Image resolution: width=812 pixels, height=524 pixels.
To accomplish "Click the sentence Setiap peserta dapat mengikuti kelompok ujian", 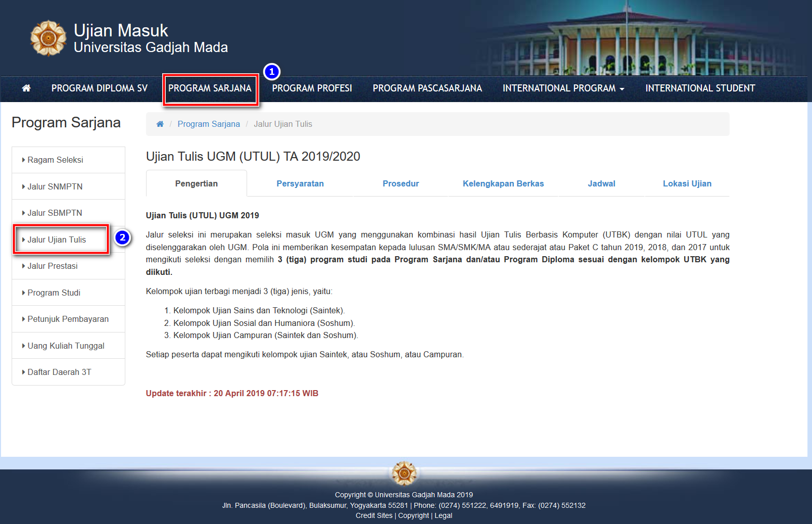I will (305, 355).
